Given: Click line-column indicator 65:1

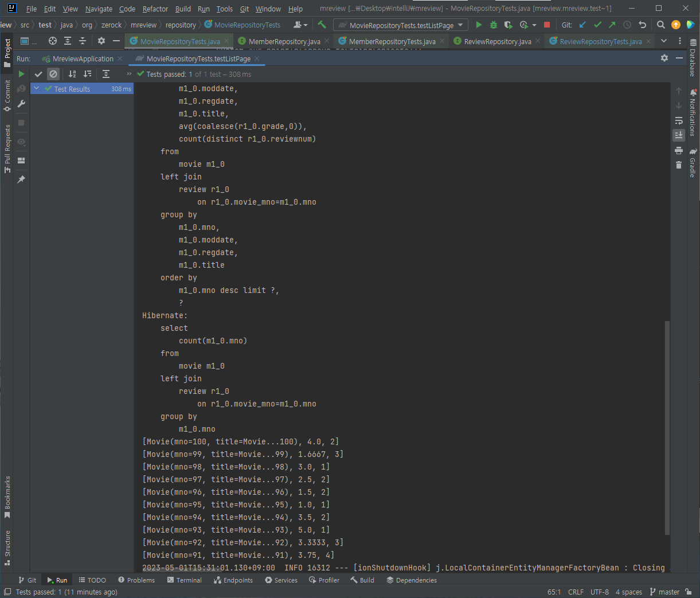Looking at the screenshot, I should coord(554,592).
